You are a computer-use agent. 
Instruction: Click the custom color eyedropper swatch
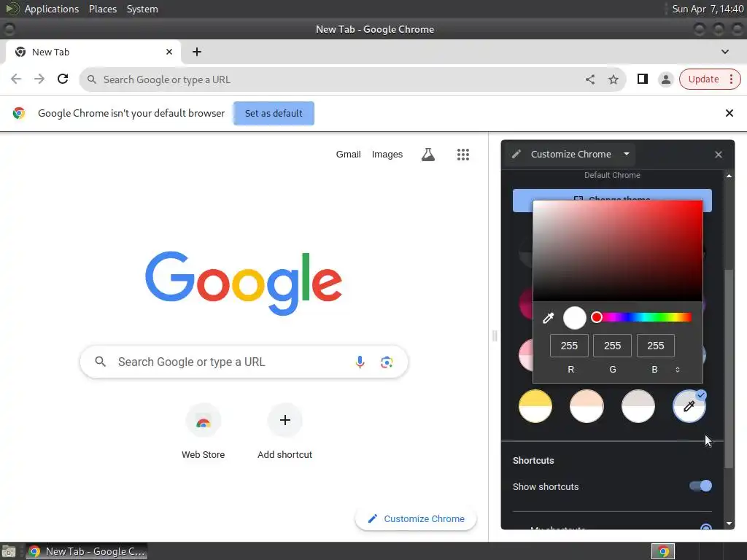[x=689, y=406]
